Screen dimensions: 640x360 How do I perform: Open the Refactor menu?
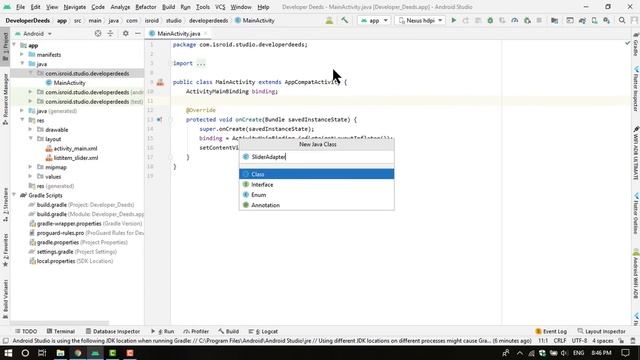point(146,7)
